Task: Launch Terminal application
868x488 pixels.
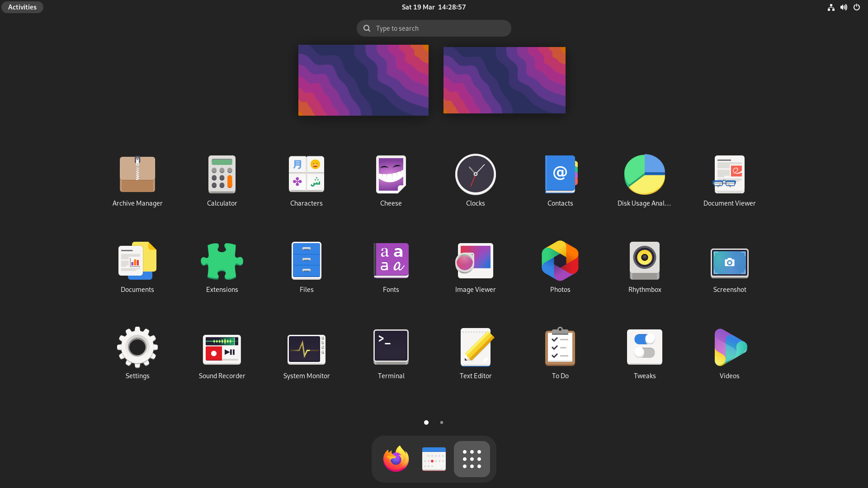Action: pos(391,347)
